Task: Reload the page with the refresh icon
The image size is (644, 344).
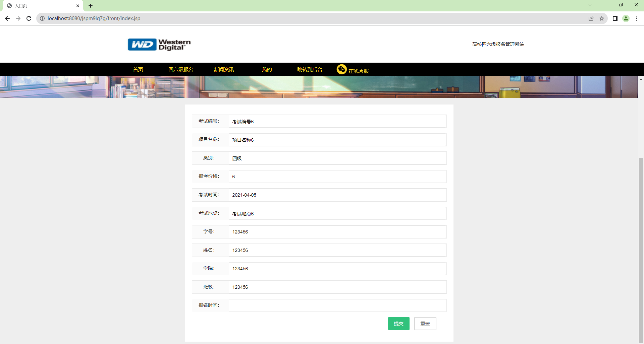Action: coord(29,18)
